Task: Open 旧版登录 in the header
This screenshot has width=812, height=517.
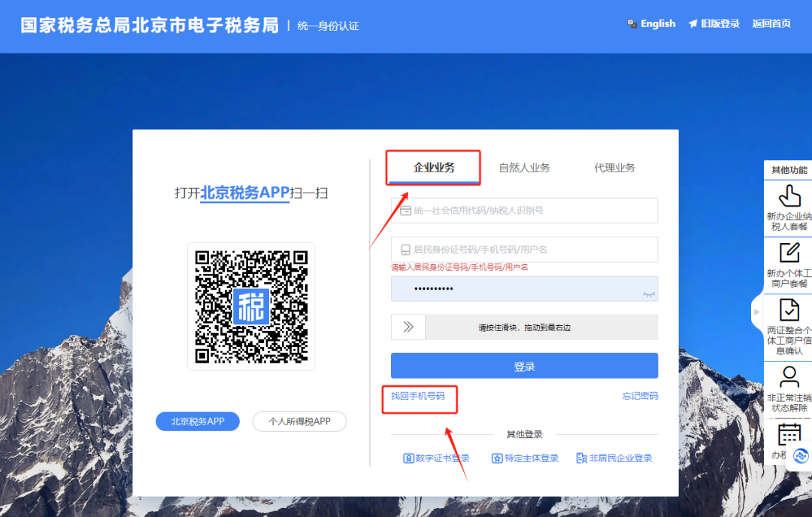Action: point(720,24)
